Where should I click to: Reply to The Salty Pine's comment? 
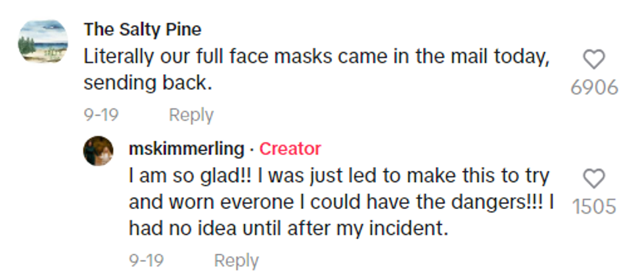(191, 115)
